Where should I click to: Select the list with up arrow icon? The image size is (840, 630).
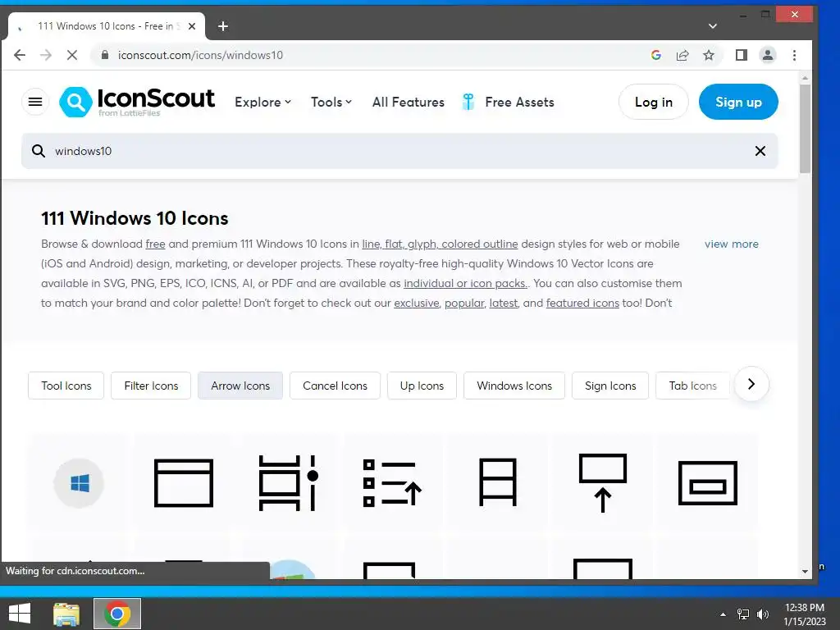point(392,482)
